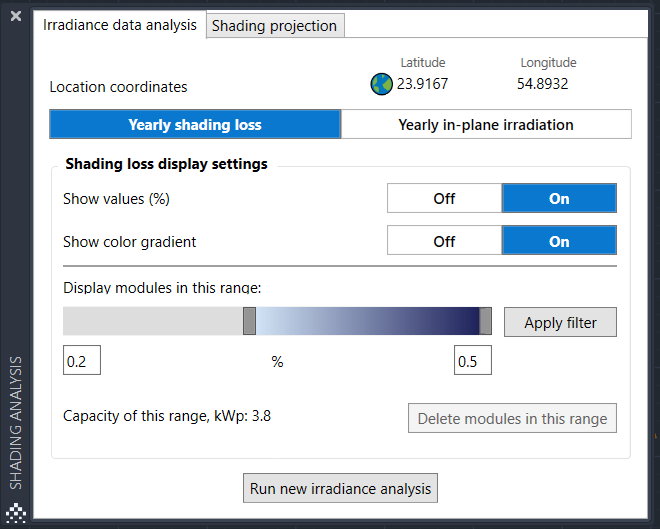The height and width of the screenshot is (529, 660).
Task: Click the blue gradient bar of the range slider
Action: pos(367,321)
